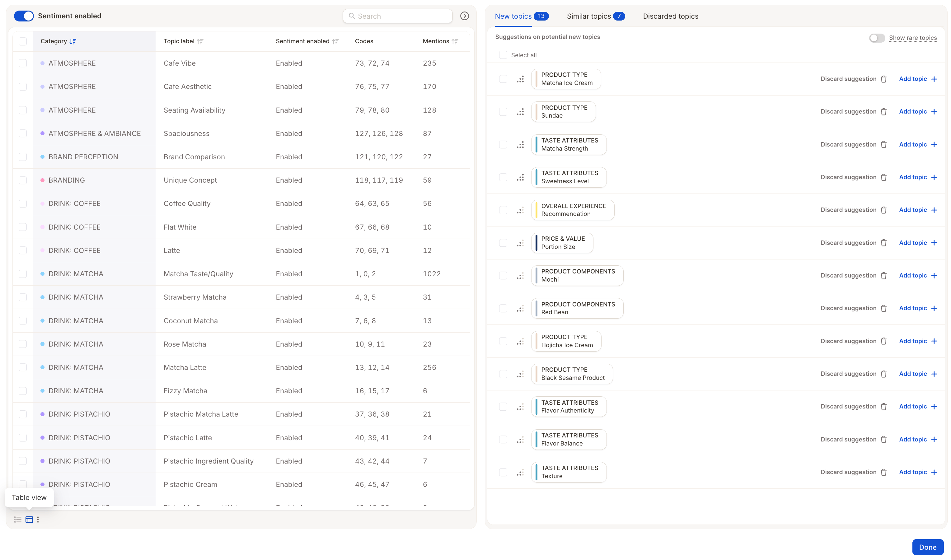Click the Spaciousness topic label
The width and height of the screenshot is (951, 560).
click(186, 133)
